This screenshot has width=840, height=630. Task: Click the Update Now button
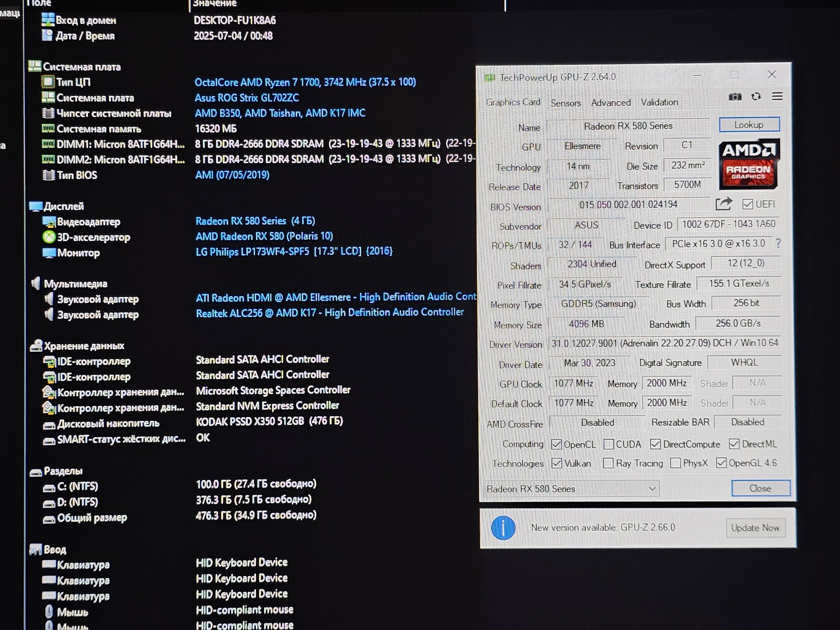point(755,528)
